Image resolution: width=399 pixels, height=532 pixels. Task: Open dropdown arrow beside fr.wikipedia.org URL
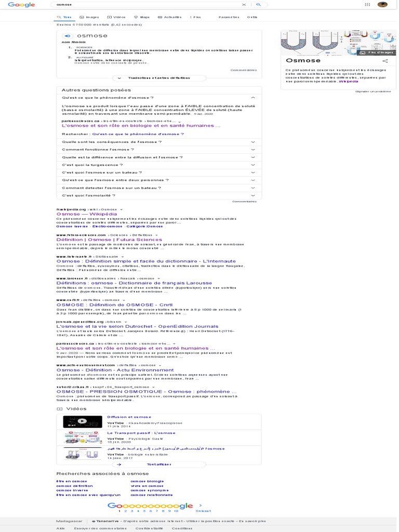122,210
